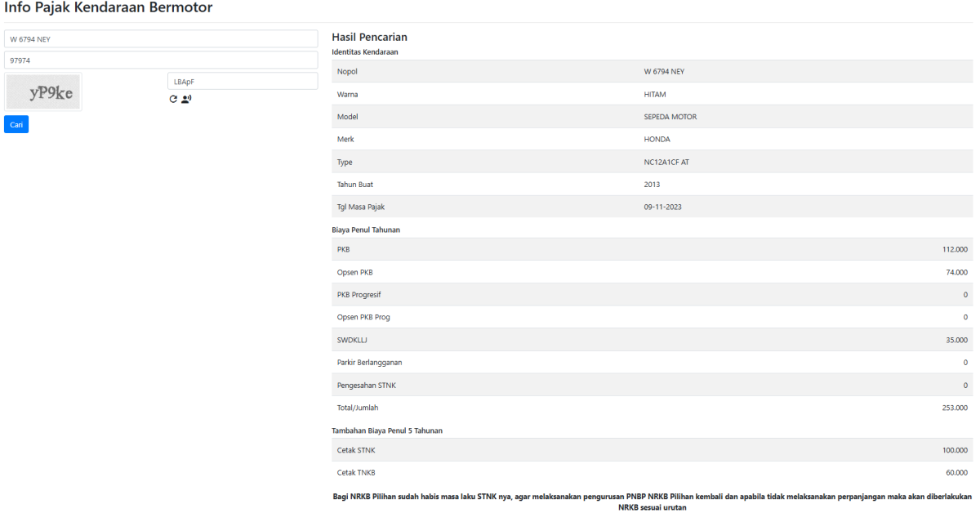Click the yP9ke captcha image
980x513 pixels.
pyautogui.click(x=43, y=92)
